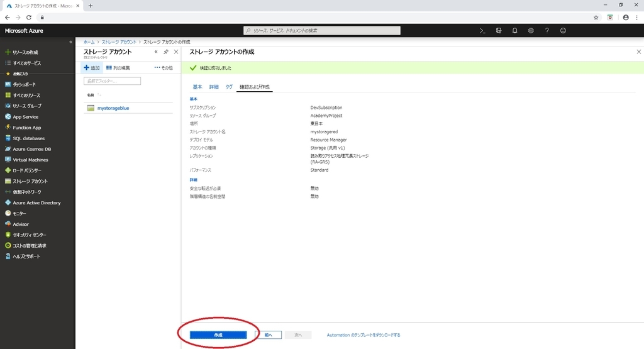Focus the Azure resource search box
644x349 pixels.
[322, 30]
